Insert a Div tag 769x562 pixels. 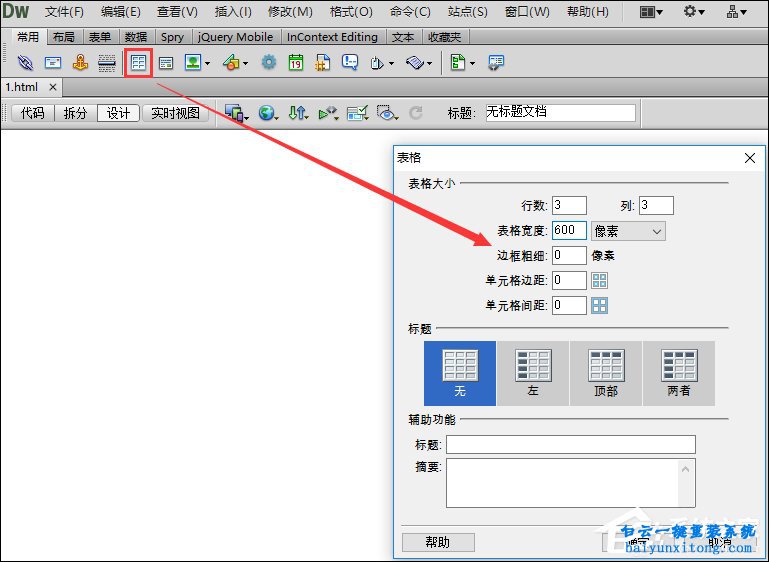[x=166, y=63]
